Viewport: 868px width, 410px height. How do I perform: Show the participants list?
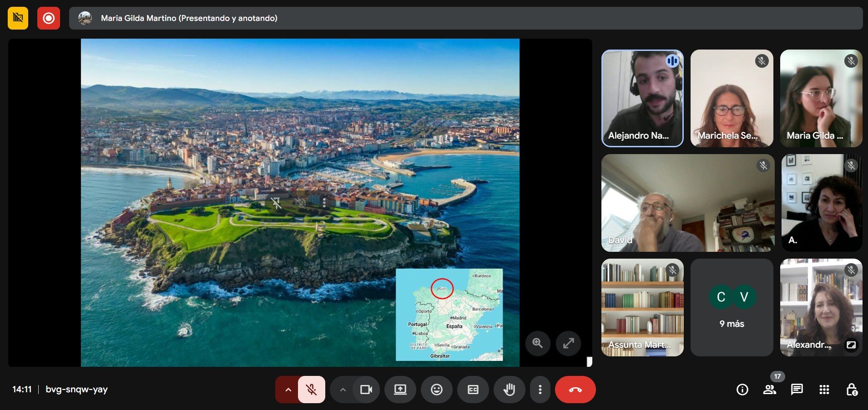[770, 390]
